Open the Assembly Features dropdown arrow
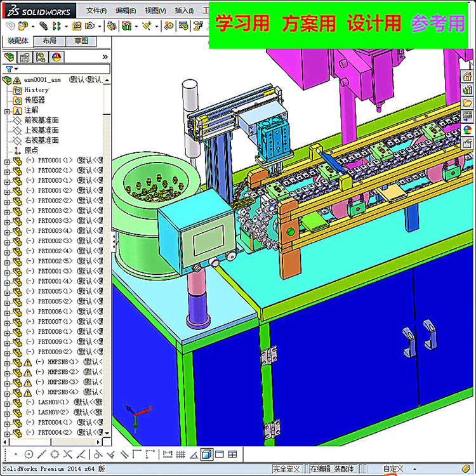This screenshot has height=476, width=476. tap(136, 27)
